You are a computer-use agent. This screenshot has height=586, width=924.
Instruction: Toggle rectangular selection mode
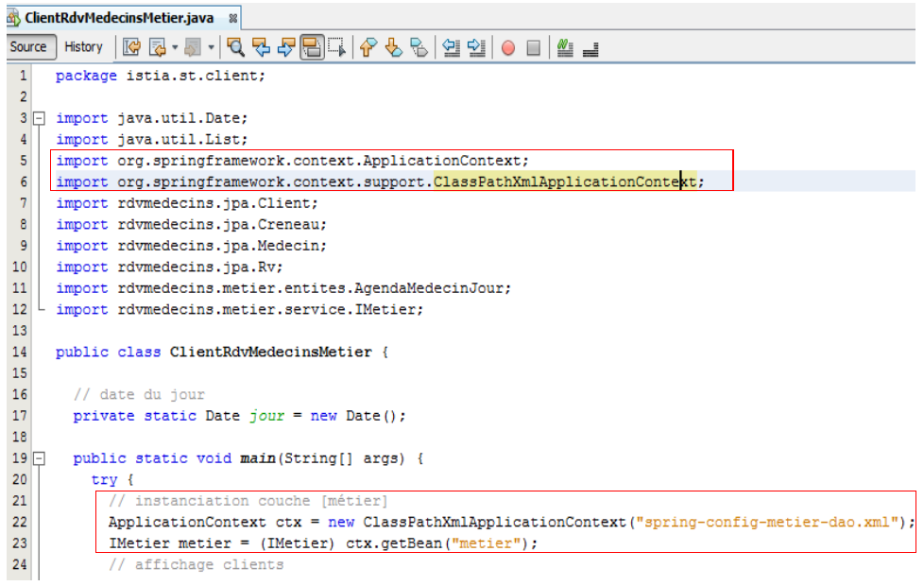[x=335, y=47]
